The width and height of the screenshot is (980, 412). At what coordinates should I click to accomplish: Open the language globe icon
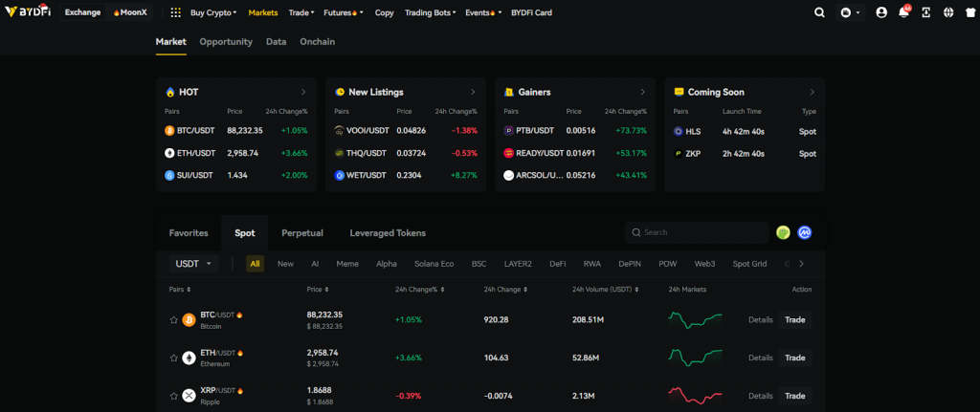tap(948, 13)
